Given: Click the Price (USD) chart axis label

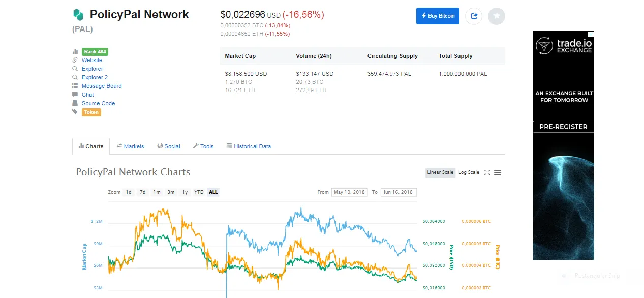Looking at the screenshot, I should click(451, 257).
